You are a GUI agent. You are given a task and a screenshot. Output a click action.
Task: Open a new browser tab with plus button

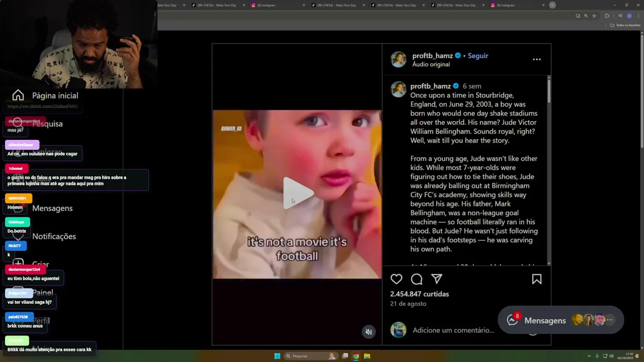(x=552, y=5)
